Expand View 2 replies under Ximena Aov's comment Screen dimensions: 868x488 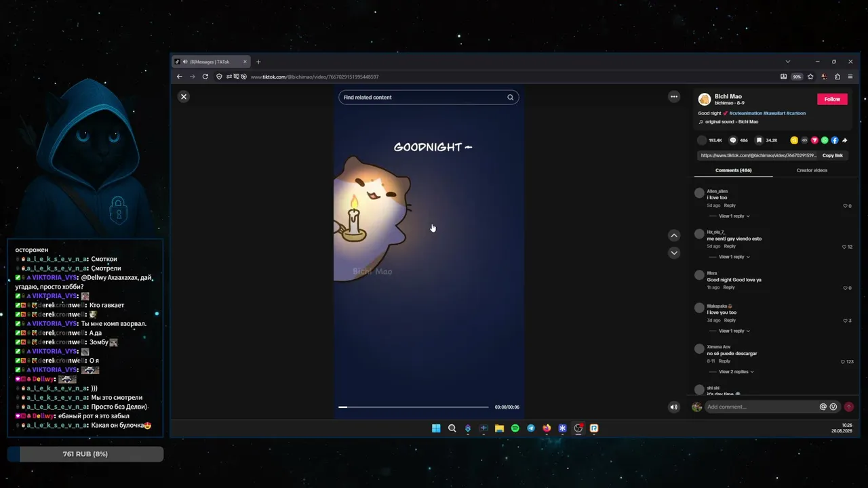pos(736,371)
